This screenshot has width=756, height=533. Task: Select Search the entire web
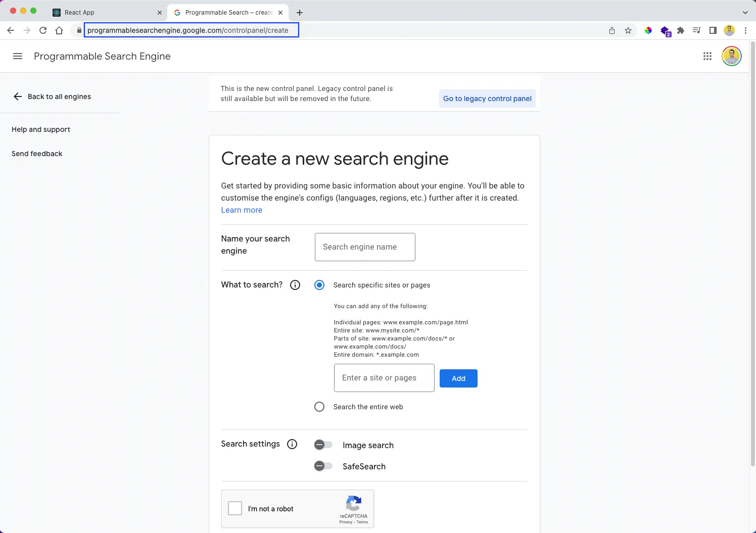coord(319,407)
